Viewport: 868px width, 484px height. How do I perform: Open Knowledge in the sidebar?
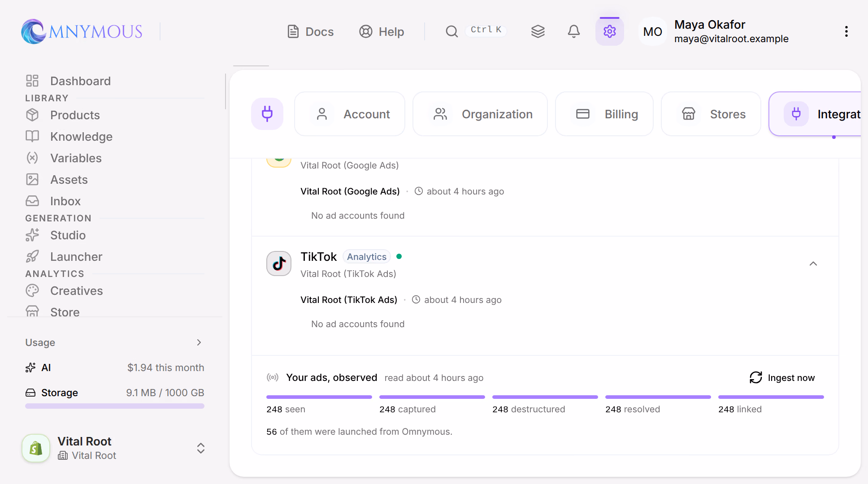(x=115, y=136)
